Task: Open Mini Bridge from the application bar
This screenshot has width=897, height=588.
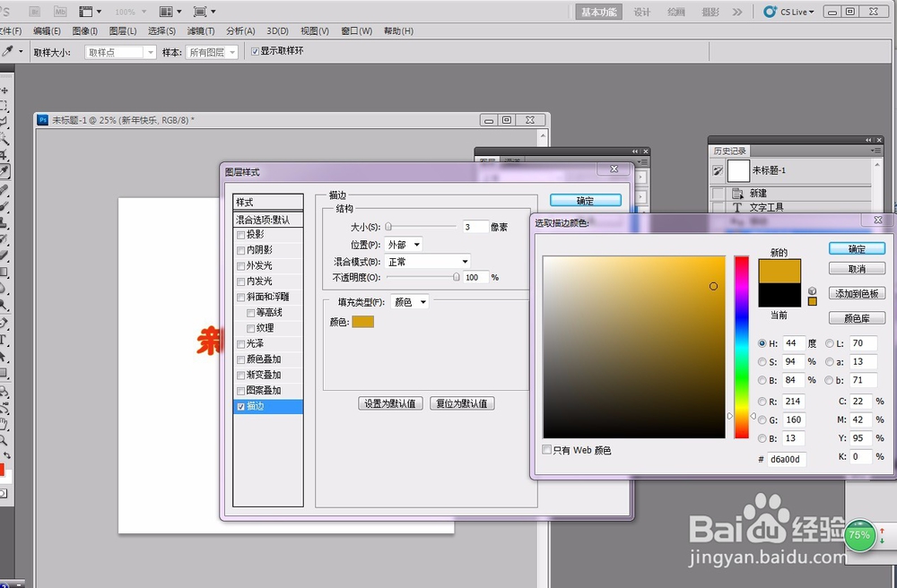Action: pos(60,11)
